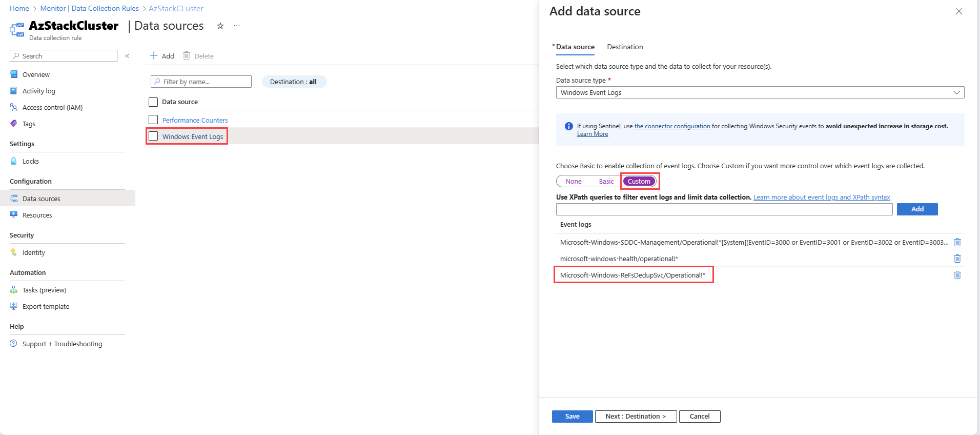Switch to the Data source tab
980x435 pixels.
(575, 47)
